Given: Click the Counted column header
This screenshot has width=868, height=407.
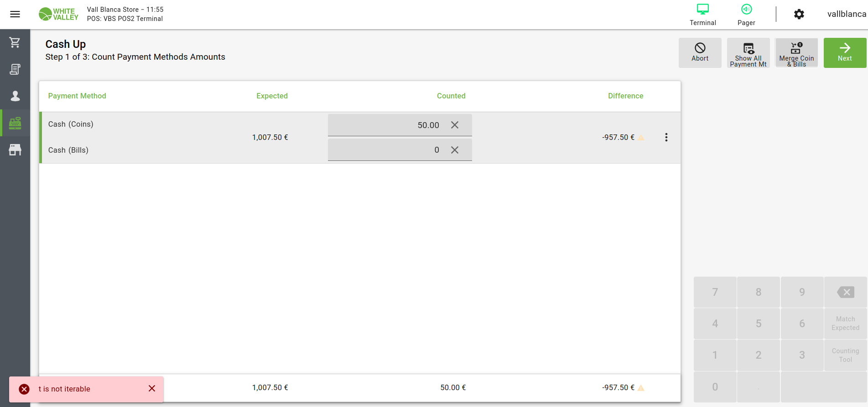Looking at the screenshot, I should [x=451, y=96].
